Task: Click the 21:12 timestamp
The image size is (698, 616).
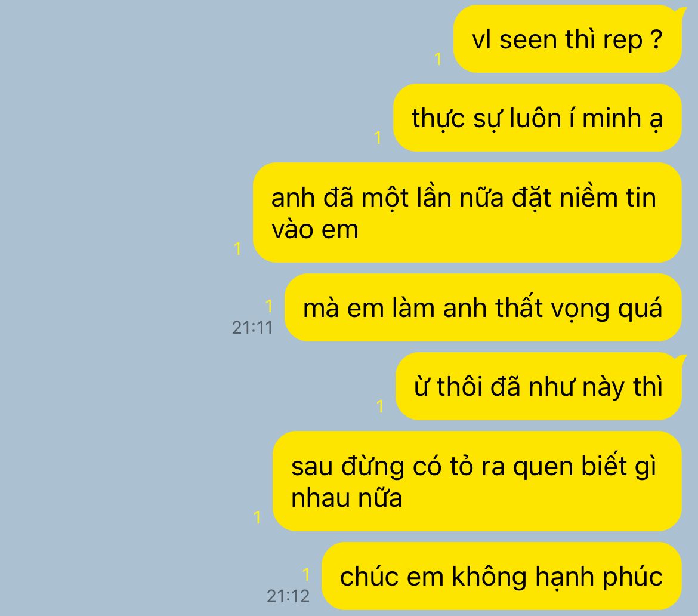Action: (x=288, y=596)
